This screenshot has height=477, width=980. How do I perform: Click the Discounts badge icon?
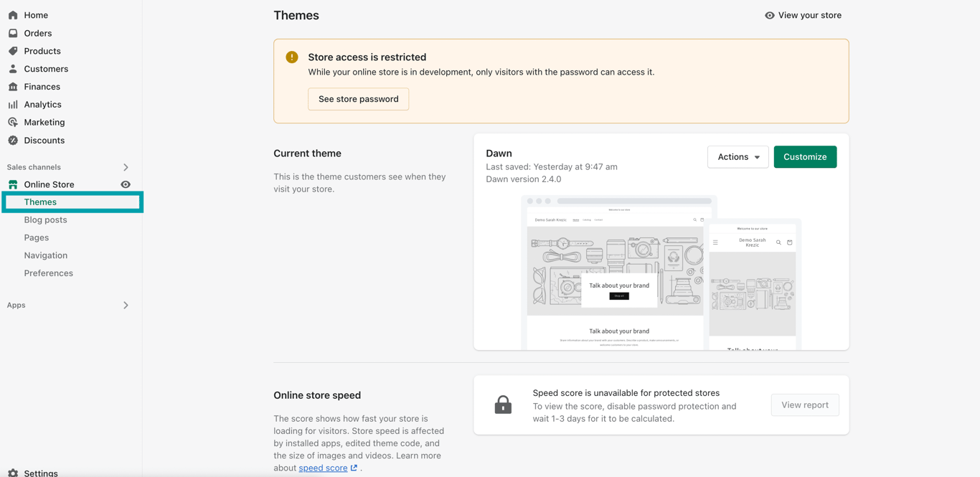(x=13, y=141)
